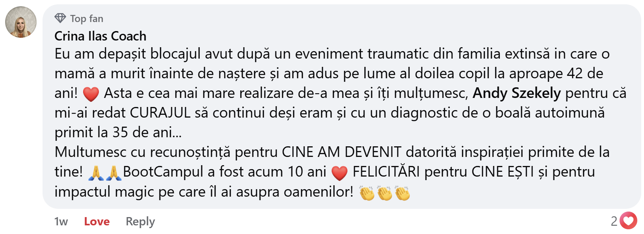
Task: Click the phrase CINE AM DEVENIT
Action: coord(342,152)
